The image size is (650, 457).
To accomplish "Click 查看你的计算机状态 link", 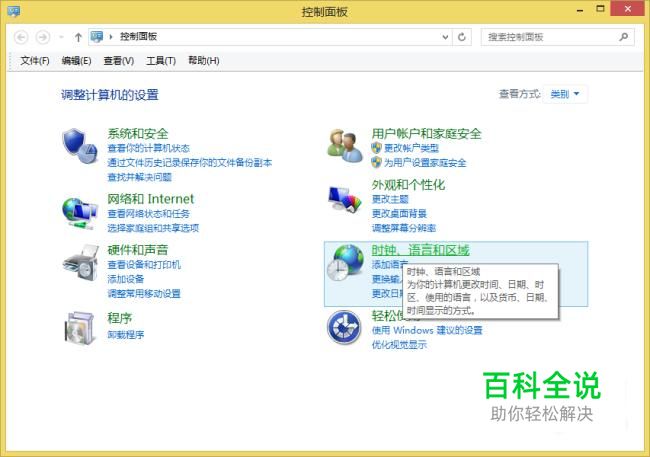I will pos(148,148).
